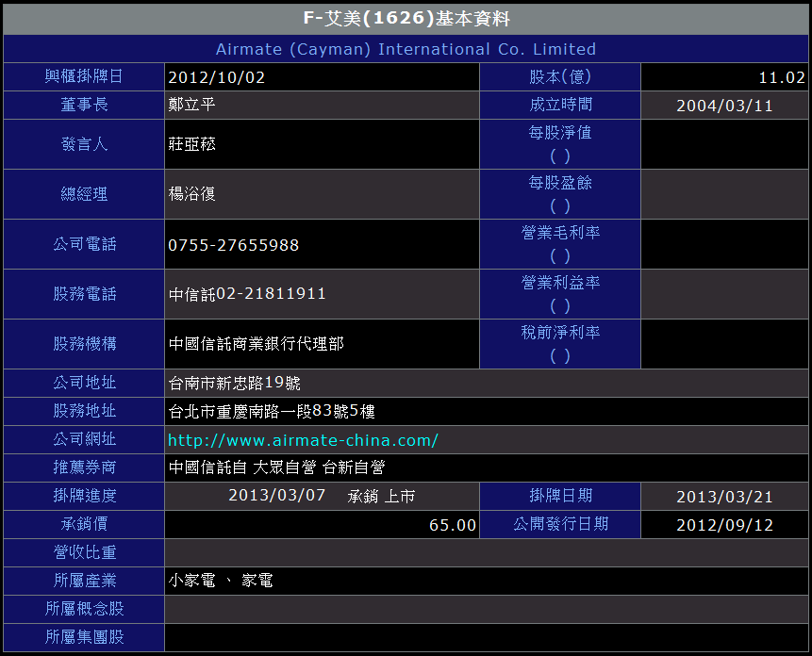Select underwriting price 65.00
Image resolution: width=812 pixels, height=656 pixels.
point(453,525)
